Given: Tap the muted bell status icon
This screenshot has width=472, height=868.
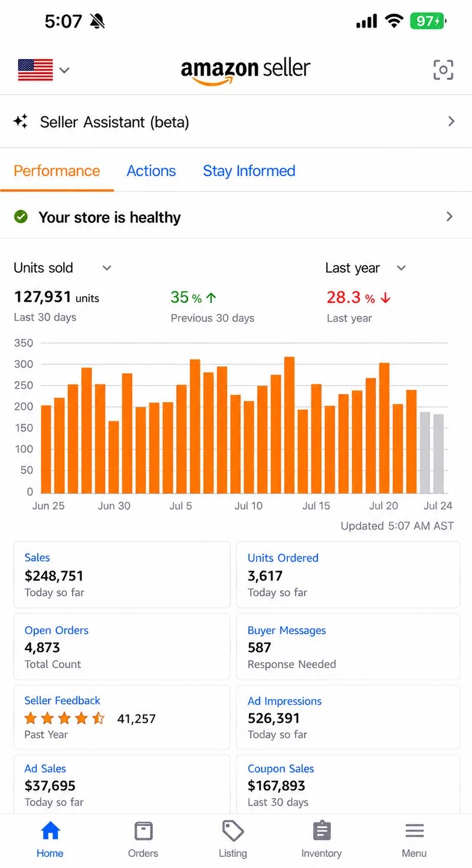Looking at the screenshot, I should point(97,22).
